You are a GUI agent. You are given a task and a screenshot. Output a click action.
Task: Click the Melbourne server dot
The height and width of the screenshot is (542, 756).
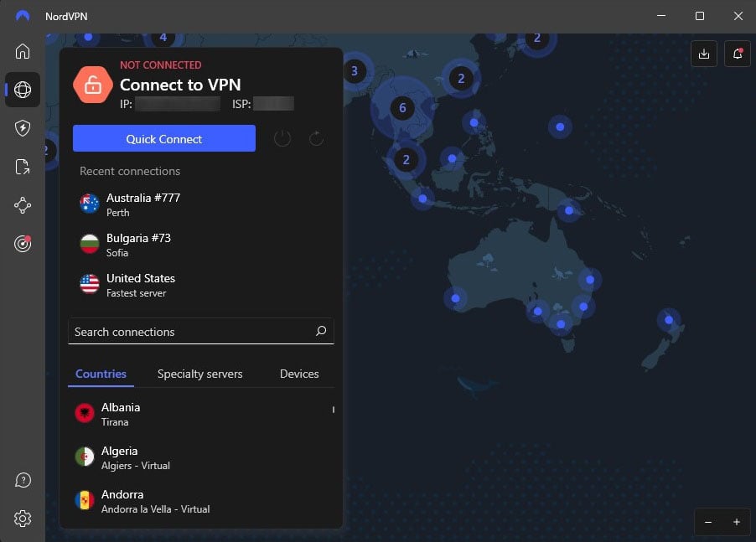pyautogui.click(x=561, y=324)
